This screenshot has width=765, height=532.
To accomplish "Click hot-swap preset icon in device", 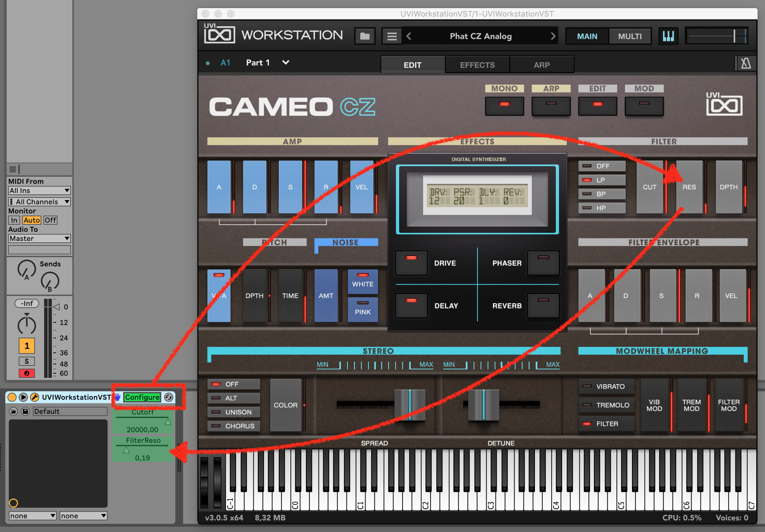I will (x=13, y=411).
